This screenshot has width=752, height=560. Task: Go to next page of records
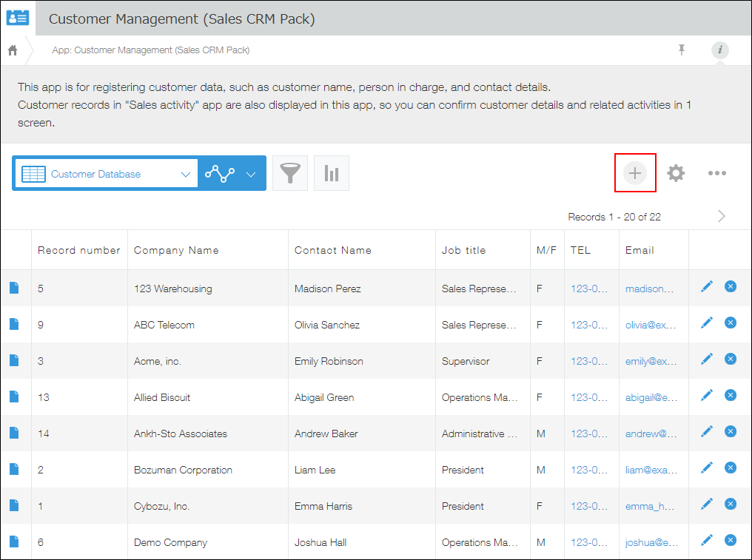click(x=722, y=216)
